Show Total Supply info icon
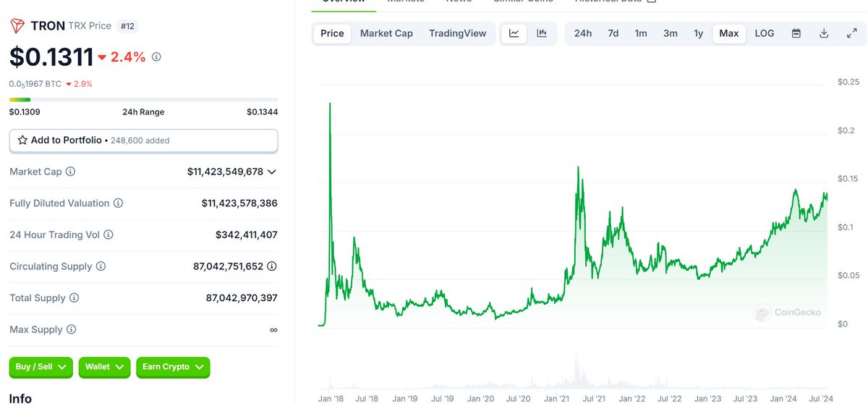 74,298
